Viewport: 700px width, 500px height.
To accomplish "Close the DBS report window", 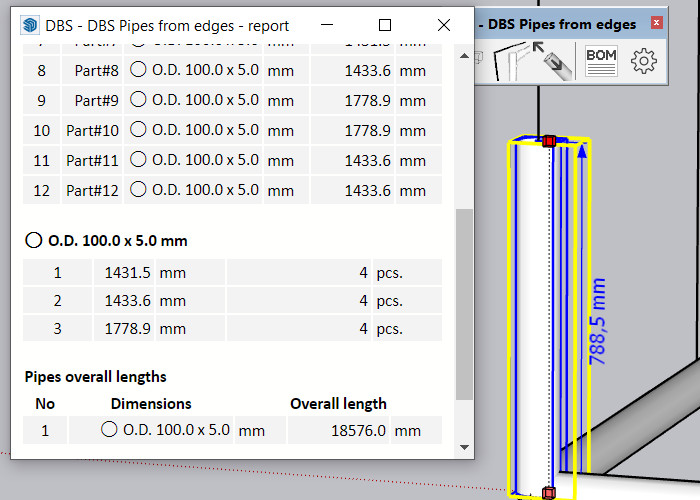I will (x=444, y=25).
